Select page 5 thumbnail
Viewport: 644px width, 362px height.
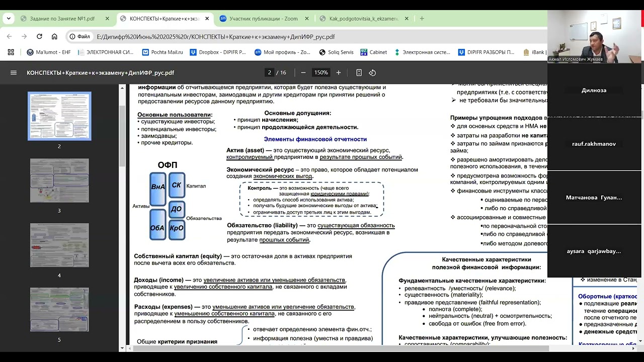[x=59, y=309]
